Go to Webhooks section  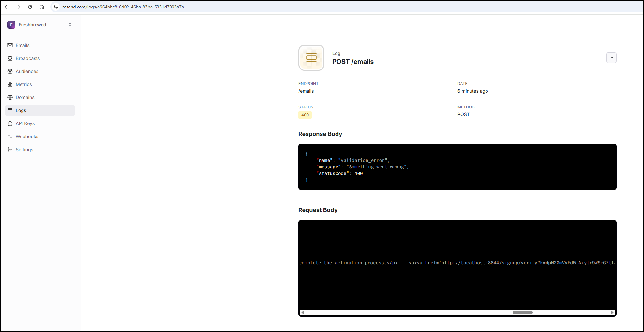pos(40,137)
